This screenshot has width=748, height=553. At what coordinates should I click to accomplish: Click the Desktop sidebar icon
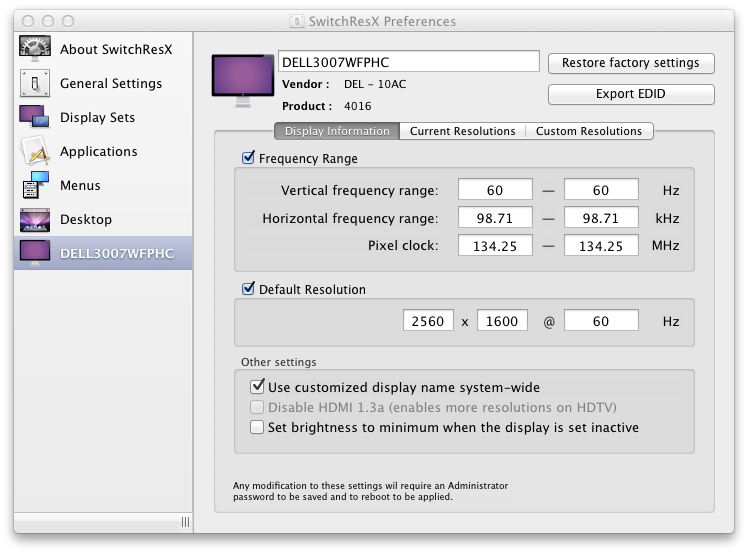pos(35,219)
